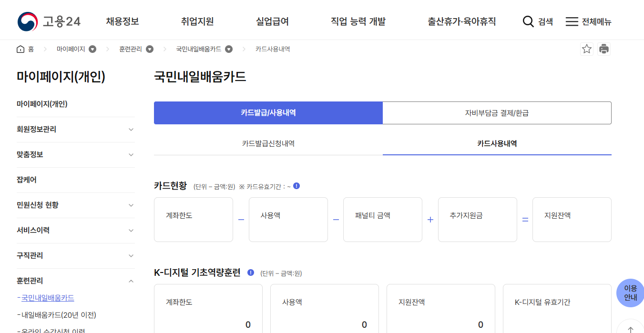Open 국민내일배움카드 breadcrumb dropdown
This screenshot has width=644, height=333.
tap(229, 49)
